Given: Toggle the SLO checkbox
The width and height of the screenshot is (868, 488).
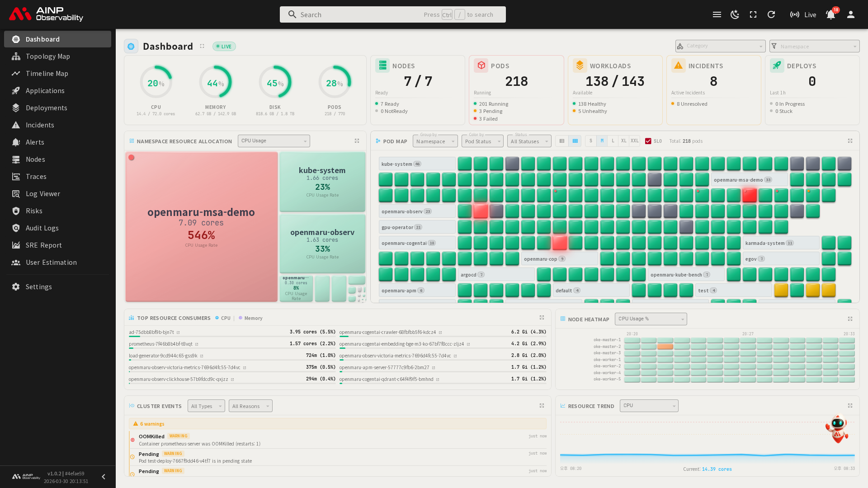Looking at the screenshot, I should point(648,141).
